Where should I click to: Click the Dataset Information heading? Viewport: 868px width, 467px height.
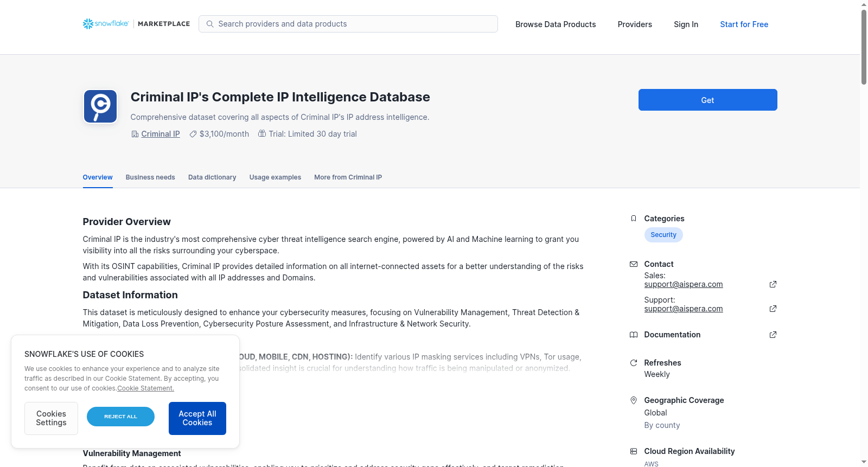(130, 295)
